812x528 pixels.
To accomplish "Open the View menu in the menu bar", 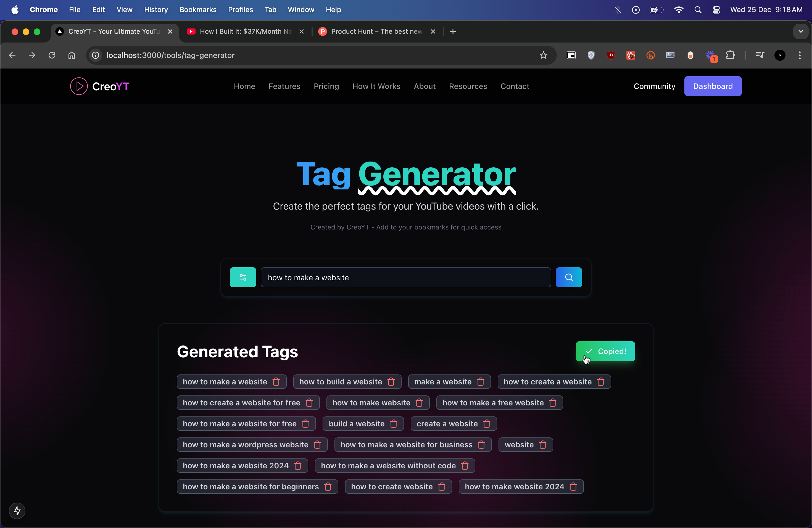I will click(124, 10).
